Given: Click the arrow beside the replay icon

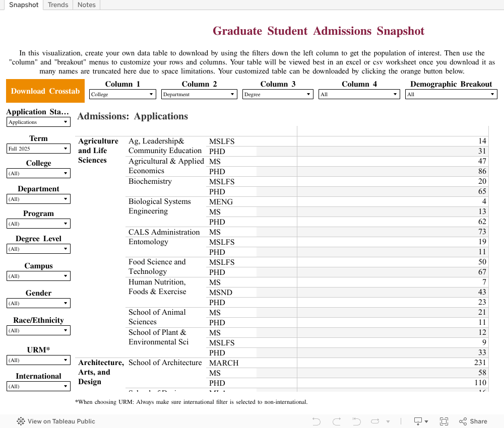Looking at the screenshot, I should click(x=388, y=421).
